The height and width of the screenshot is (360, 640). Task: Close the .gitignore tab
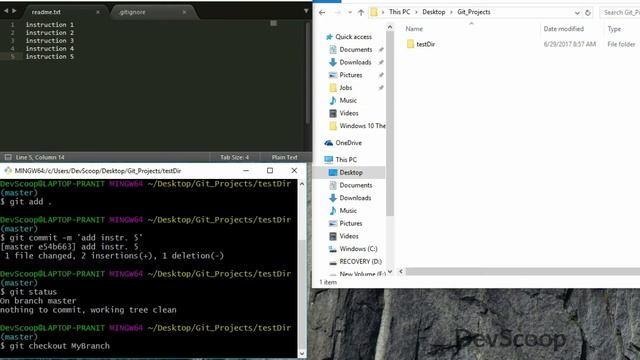[x=184, y=12]
